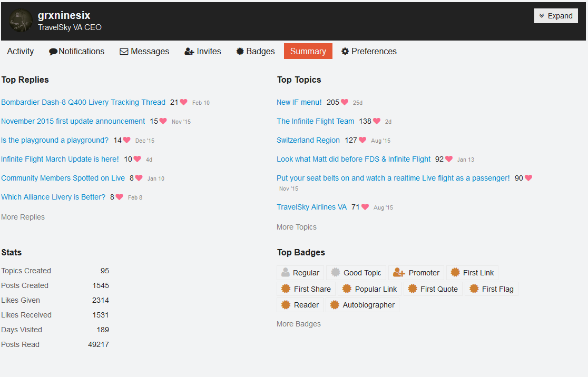This screenshot has height=377, width=588.
Task: Open the Autobiographer badge
Action: 362,305
